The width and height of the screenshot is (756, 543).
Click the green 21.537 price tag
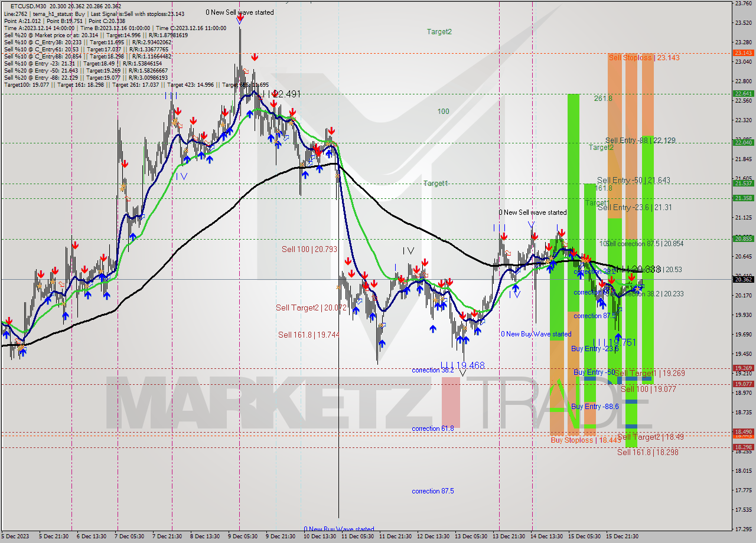(x=744, y=183)
